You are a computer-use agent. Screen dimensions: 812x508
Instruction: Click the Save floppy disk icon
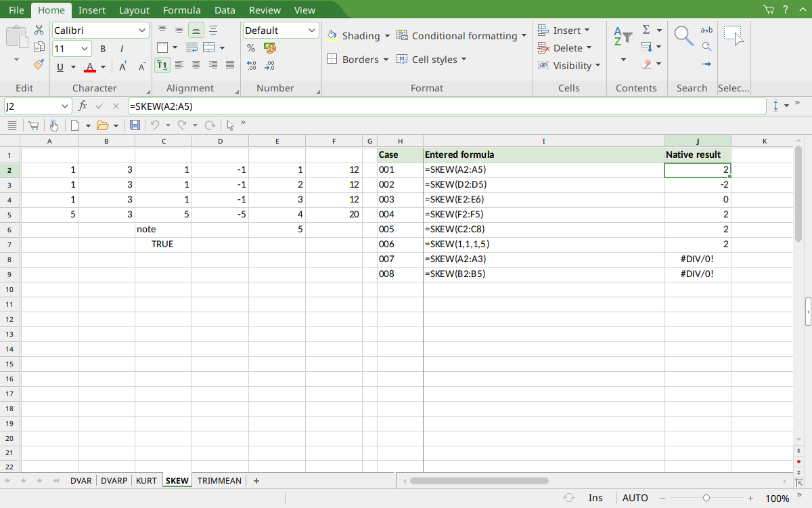pyautogui.click(x=135, y=125)
